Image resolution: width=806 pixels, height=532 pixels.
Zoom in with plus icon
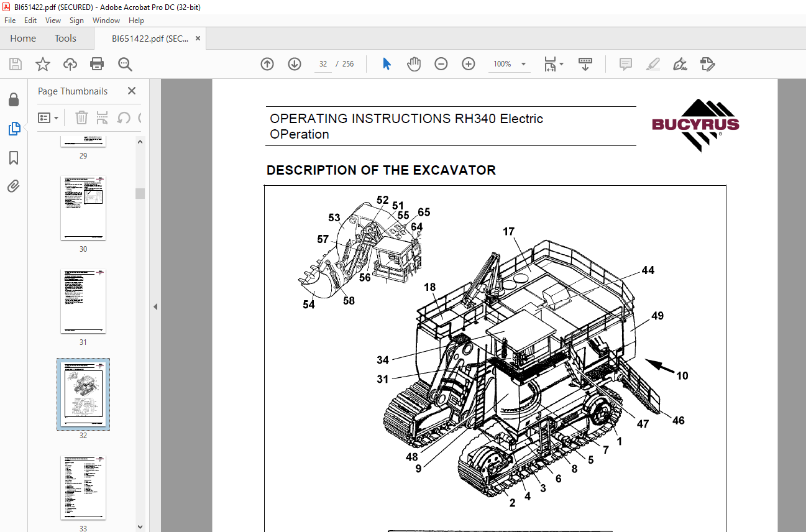tap(469, 64)
